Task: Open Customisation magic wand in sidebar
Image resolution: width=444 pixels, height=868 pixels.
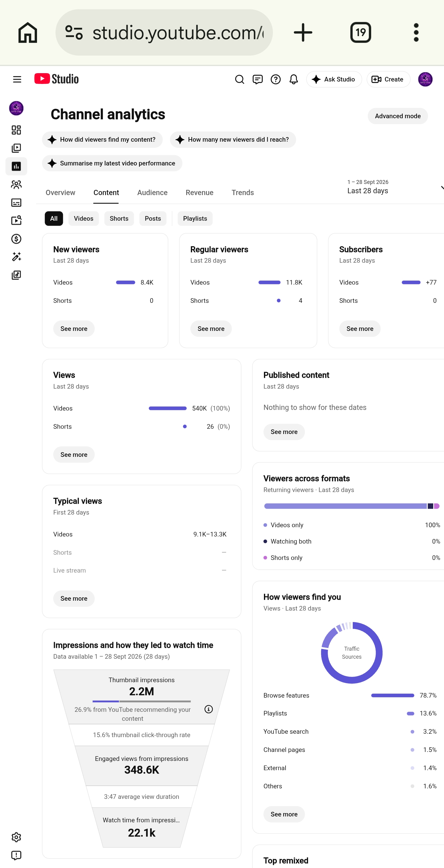Action: pos(16,257)
